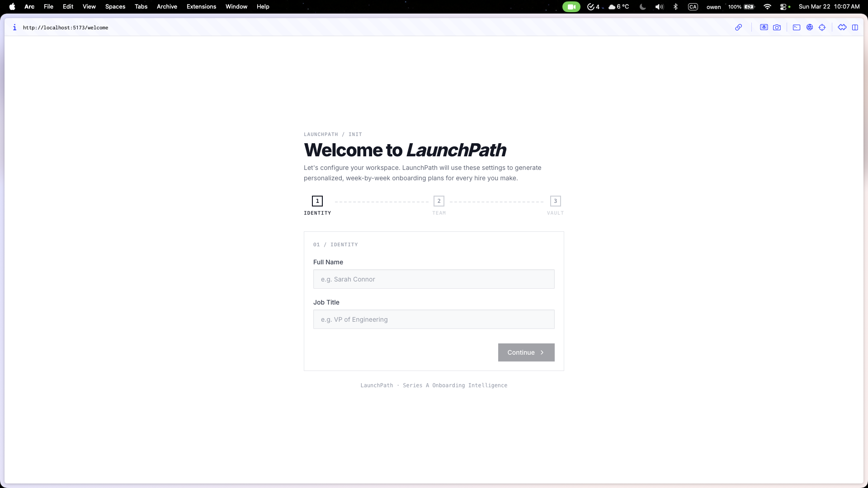Click the copy link icon in address bar
868x488 pixels.
(738, 28)
